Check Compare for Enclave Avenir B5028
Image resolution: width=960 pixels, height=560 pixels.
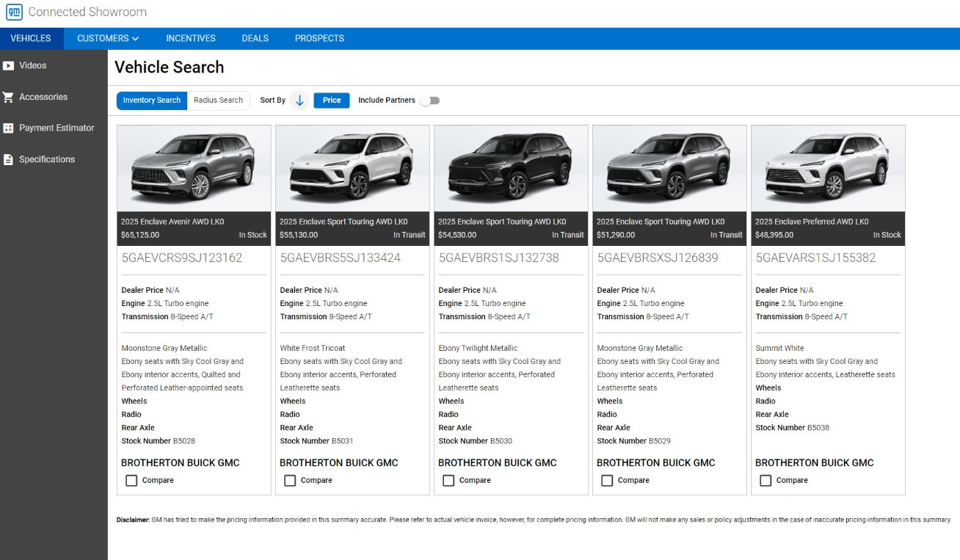point(131,481)
